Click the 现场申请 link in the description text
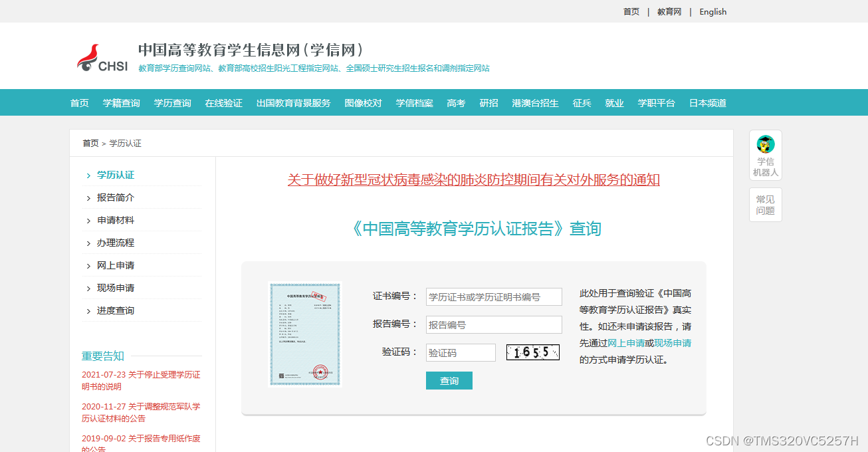This screenshot has width=868, height=452. 673,343
